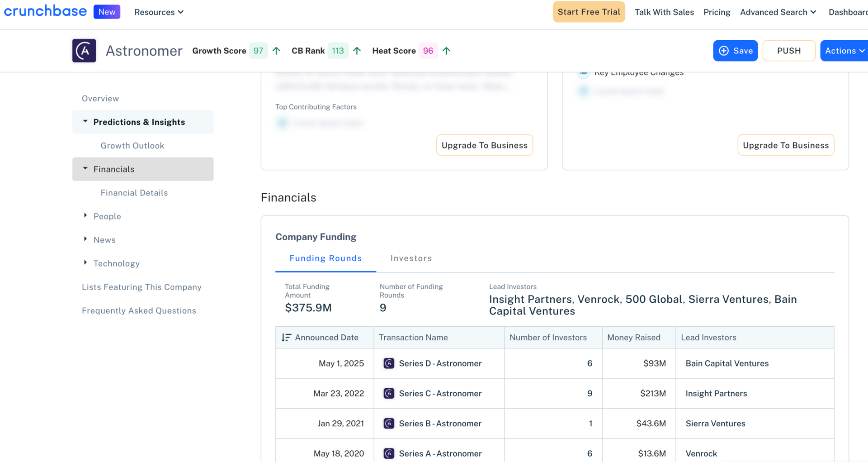This screenshot has width=868, height=462.
Task: Click the Astronomer company logo in header
Action: tap(84, 51)
